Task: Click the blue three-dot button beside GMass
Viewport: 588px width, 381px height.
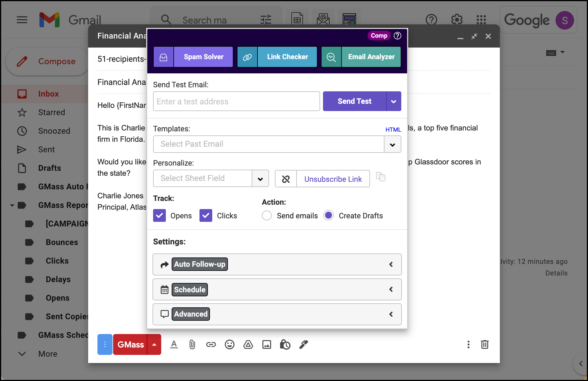Action: [105, 344]
